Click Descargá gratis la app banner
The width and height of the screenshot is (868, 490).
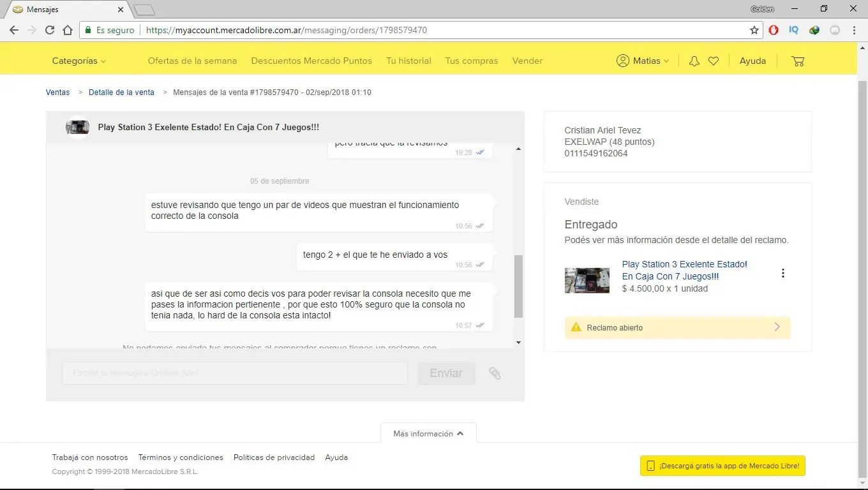tap(722, 466)
